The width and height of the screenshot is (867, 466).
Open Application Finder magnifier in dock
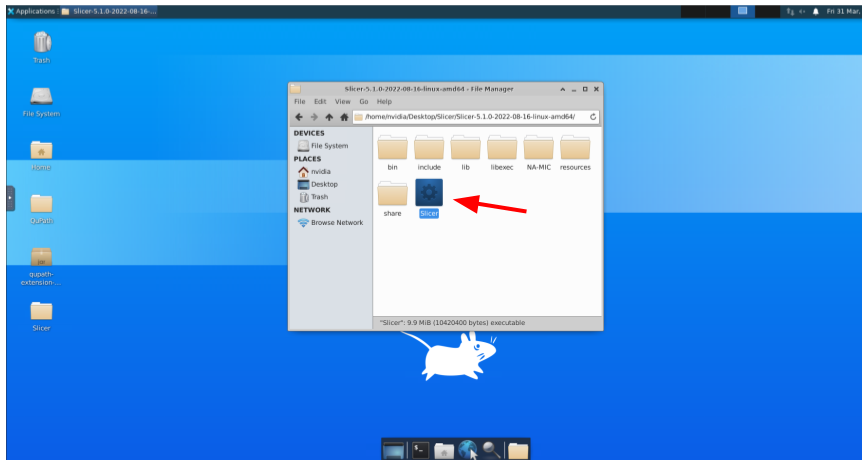pos(491,451)
